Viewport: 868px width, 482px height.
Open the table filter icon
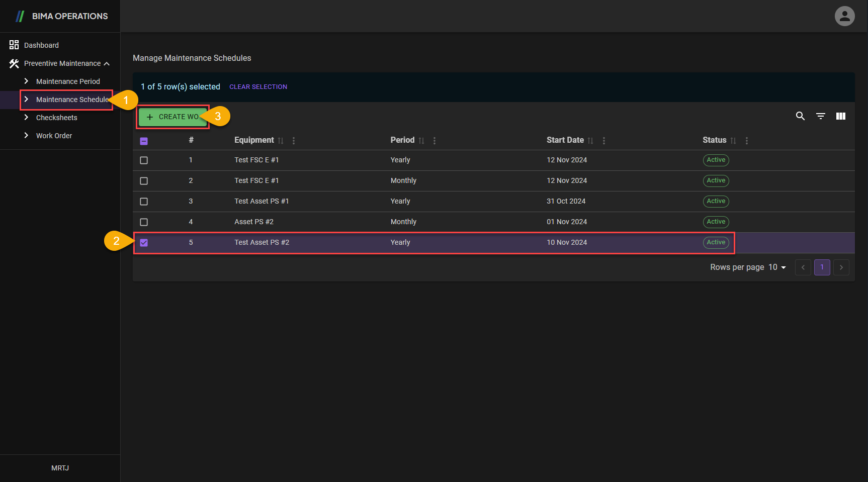(820, 116)
